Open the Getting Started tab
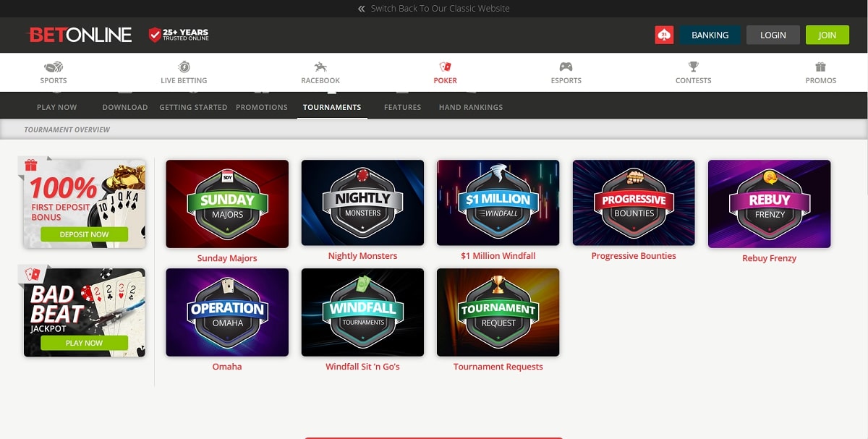 (x=193, y=107)
